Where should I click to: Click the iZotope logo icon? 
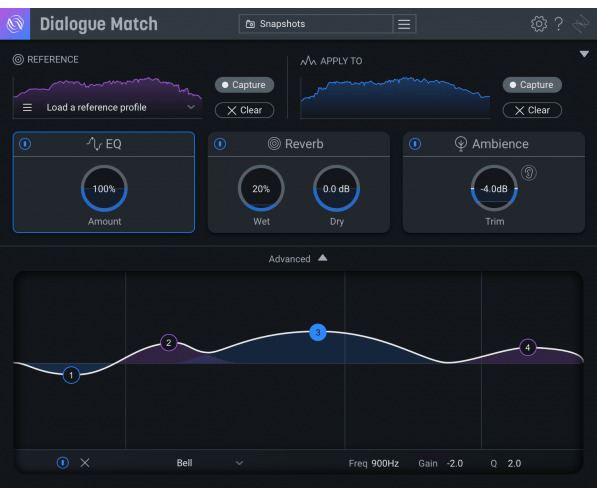point(15,24)
